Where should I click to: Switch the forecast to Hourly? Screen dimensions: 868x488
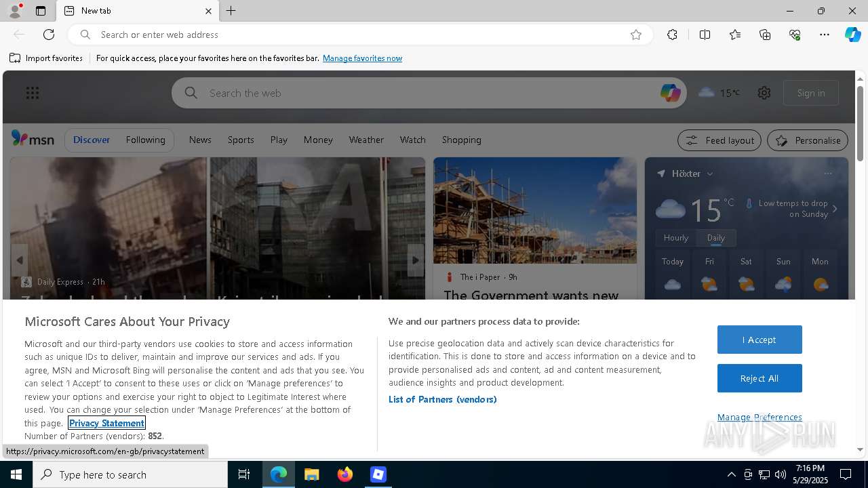click(x=676, y=238)
